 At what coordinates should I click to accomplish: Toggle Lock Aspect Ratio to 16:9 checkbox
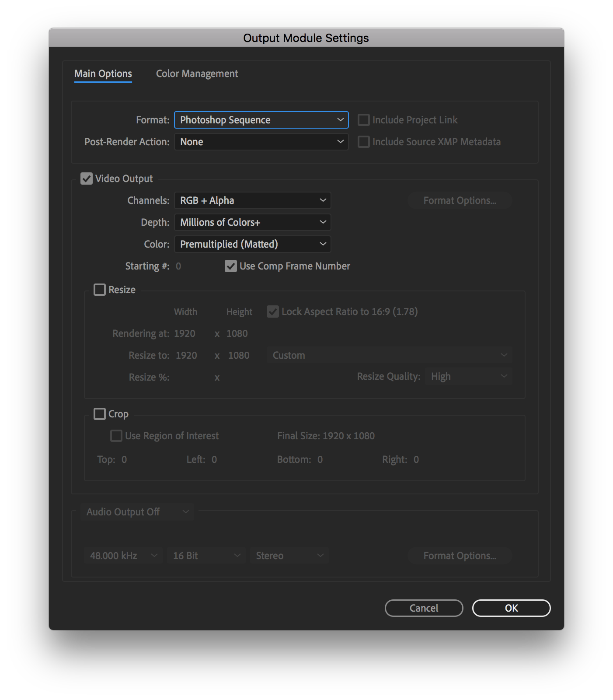[x=273, y=311]
